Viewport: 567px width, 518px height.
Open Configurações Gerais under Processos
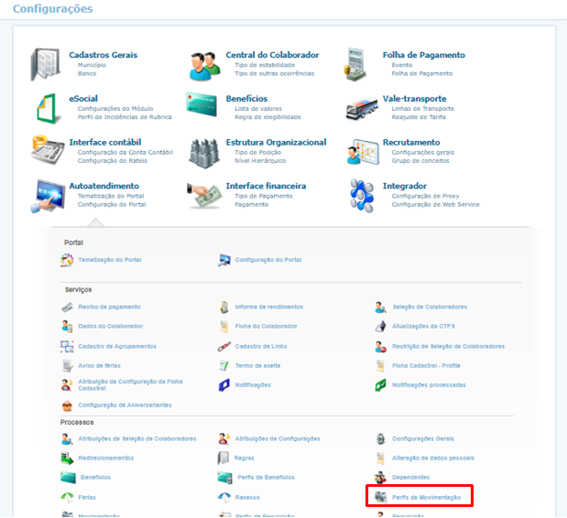[423, 439]
